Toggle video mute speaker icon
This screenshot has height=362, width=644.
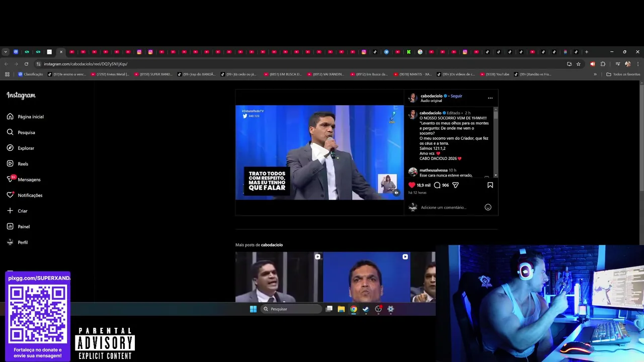tap(396, 193)
